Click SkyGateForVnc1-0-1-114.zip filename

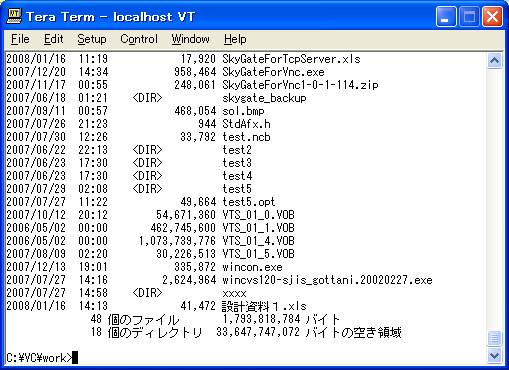pyautogui.click(x=300, y=85)
